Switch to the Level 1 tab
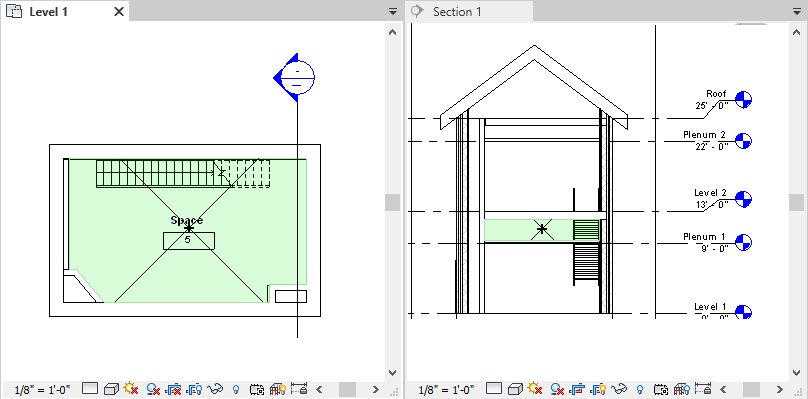Screen dimensions: 808x399 (x=64, y=11)
